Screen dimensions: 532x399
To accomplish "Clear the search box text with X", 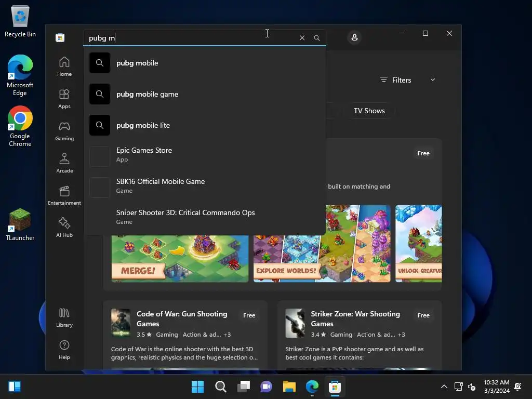I will tap(302, 37).
